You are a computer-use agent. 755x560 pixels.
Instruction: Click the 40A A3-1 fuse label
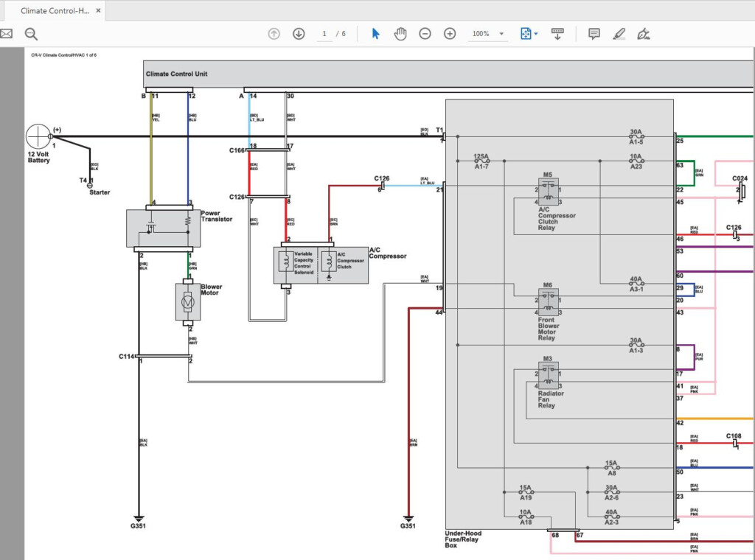(x=636, y=284)
